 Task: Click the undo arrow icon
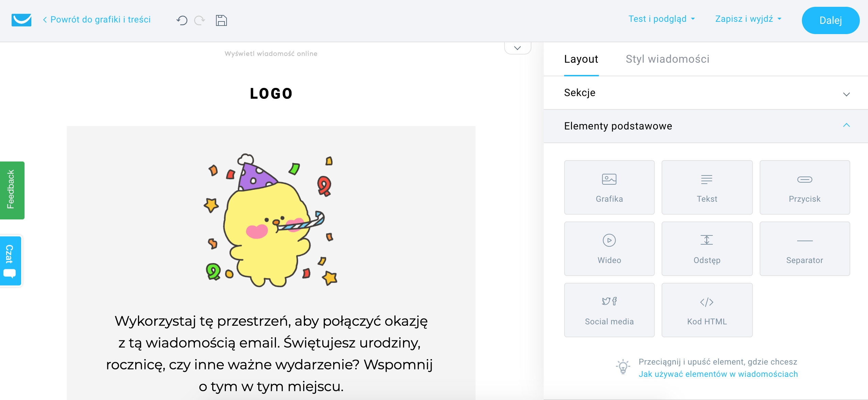(182, 20)
